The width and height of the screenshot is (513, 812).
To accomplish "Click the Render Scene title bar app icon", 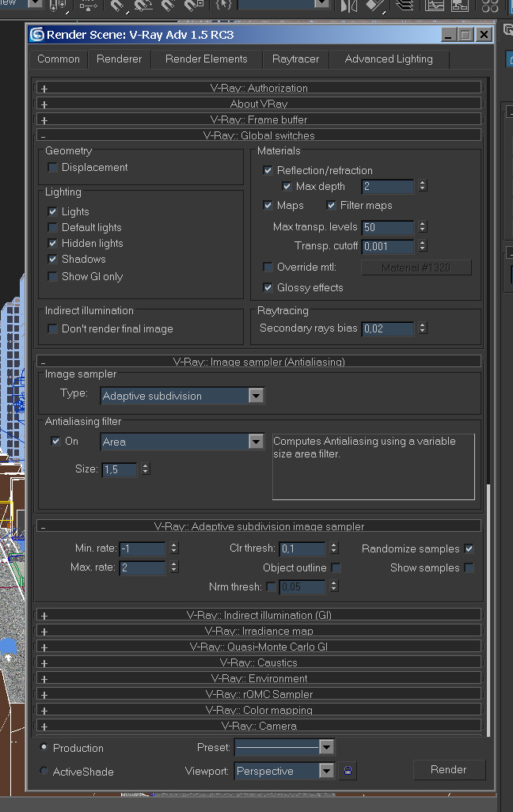I will (x=36, y=35).
